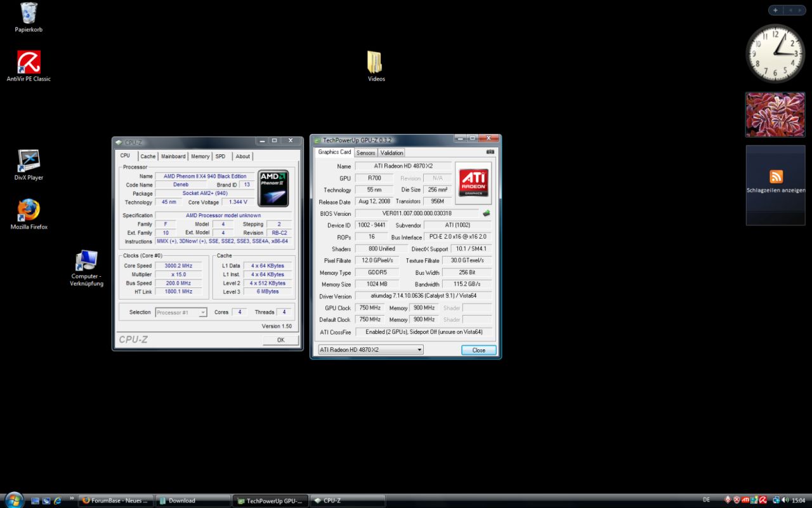Select the Mozilla Firefox desktop icon
The image size is (812, 508).
[29, 215]
